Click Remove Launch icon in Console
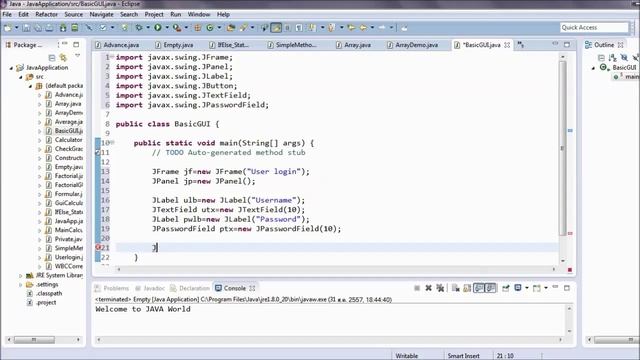This screenshot has height=360, width=640. coord(429,288)
